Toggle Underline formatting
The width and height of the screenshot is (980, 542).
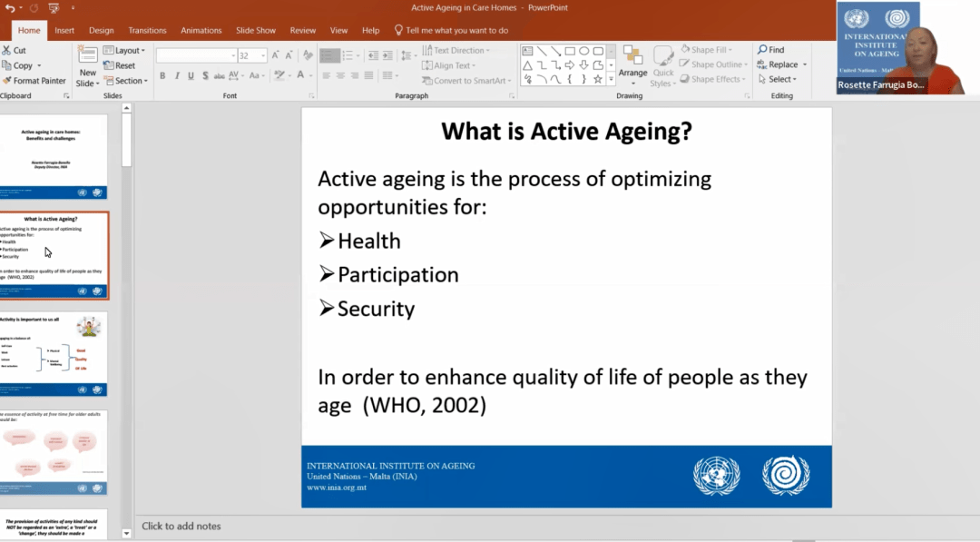point(191,76)
